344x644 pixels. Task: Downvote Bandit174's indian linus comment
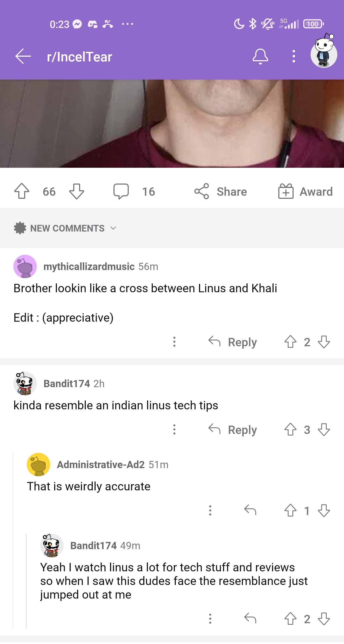(x=324, y=430)
